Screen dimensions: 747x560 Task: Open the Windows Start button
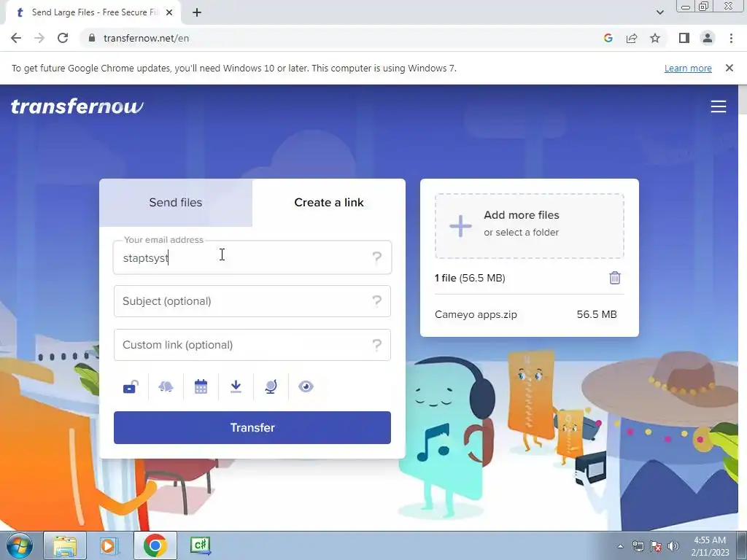point(19,545)
